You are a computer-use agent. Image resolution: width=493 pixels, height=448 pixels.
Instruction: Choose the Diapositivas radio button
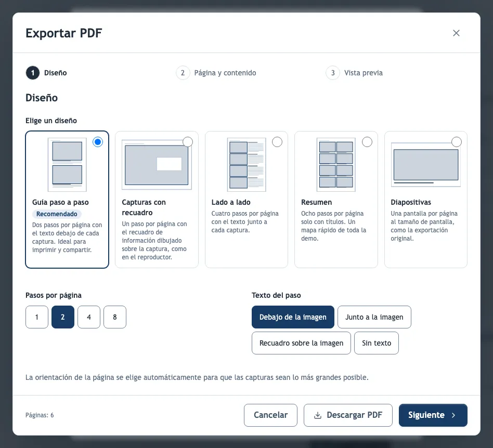[456, 142]
